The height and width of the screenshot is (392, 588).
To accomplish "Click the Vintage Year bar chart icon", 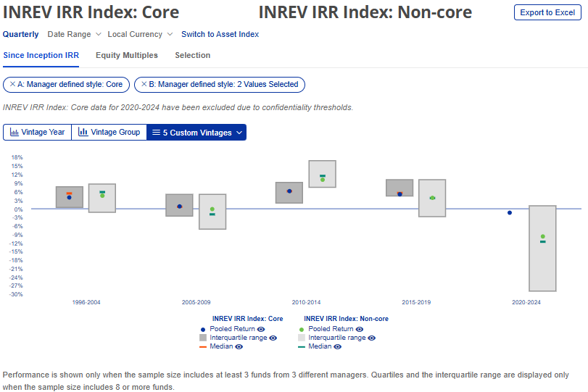I will tap(15, 133).
